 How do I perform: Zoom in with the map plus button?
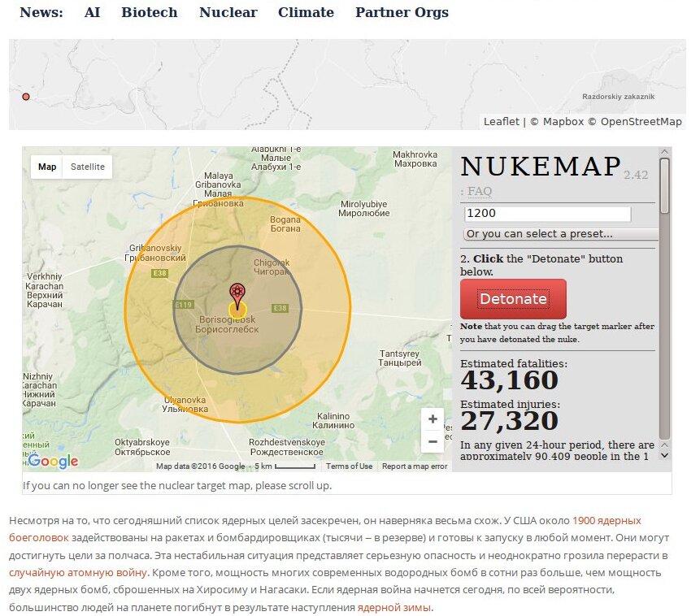[x=433, y=419]
